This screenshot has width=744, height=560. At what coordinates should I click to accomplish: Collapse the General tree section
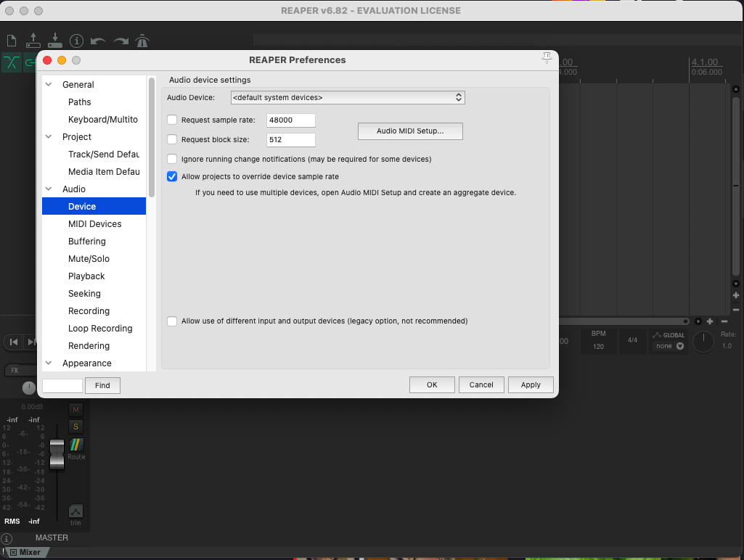(x=49, y=84)
